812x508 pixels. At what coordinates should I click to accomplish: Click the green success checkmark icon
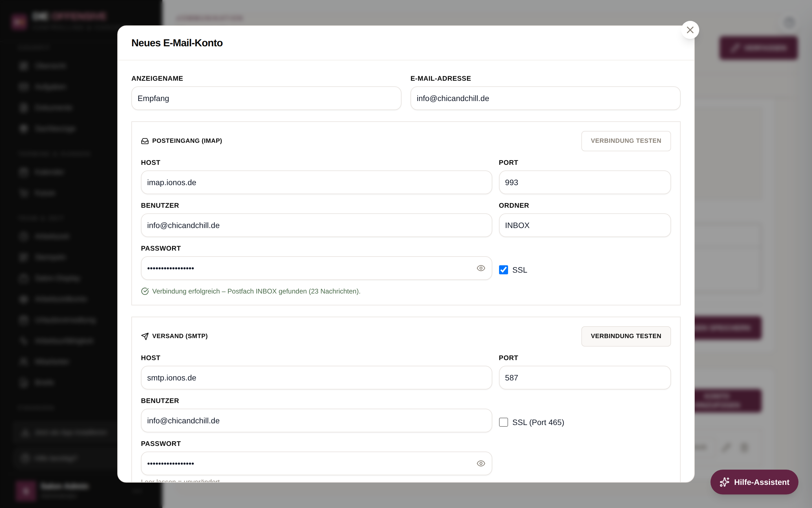(145, 291)
